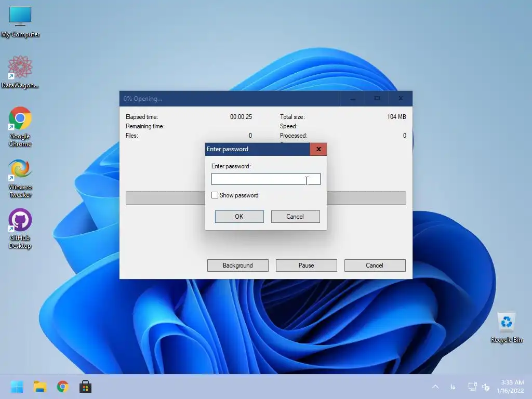Screen dimensions: 532x399
Task: Open DataWagon desktop shortcut
Action: (x=20, y=72)
